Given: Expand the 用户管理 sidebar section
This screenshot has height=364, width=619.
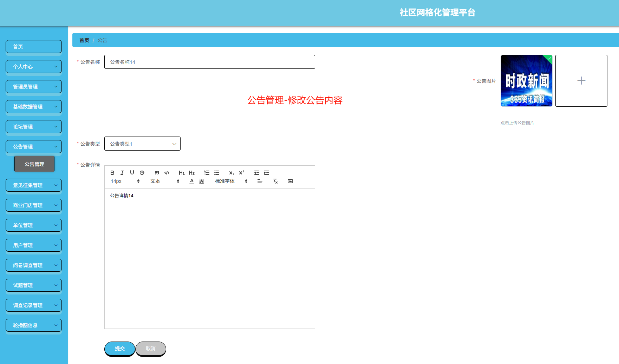Looking at the screenshot, I should point(33,245).
